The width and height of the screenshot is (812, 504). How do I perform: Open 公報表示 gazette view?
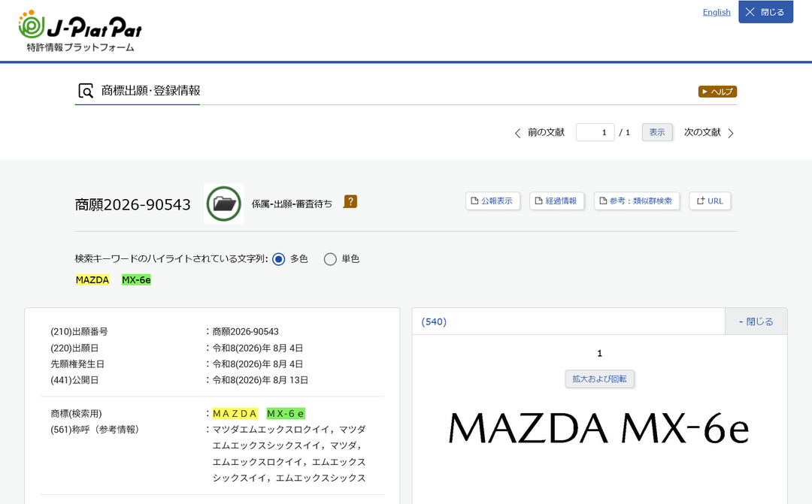(x=492, y=201)
